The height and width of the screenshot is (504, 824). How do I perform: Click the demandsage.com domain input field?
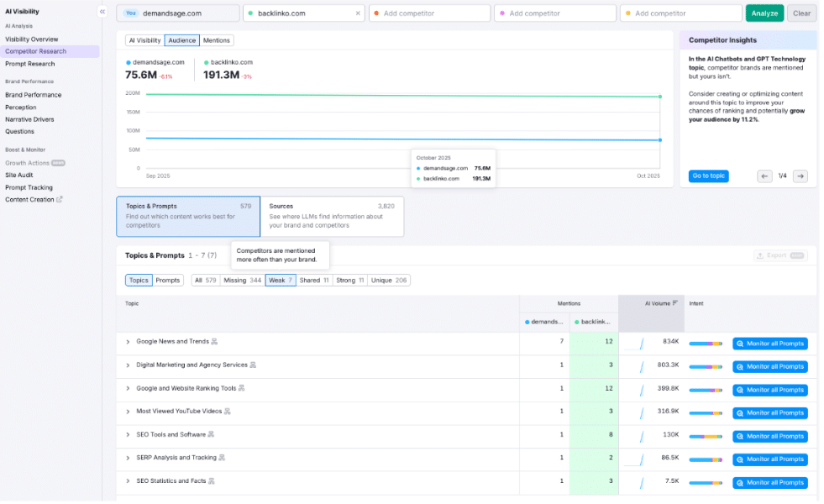(x=179, y=13)
